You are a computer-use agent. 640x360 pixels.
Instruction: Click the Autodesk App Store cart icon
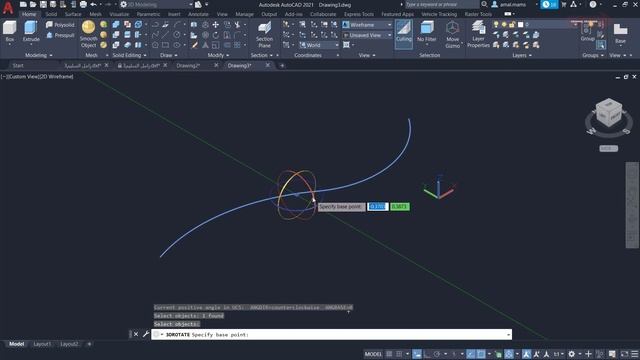(x=564, y=4)
